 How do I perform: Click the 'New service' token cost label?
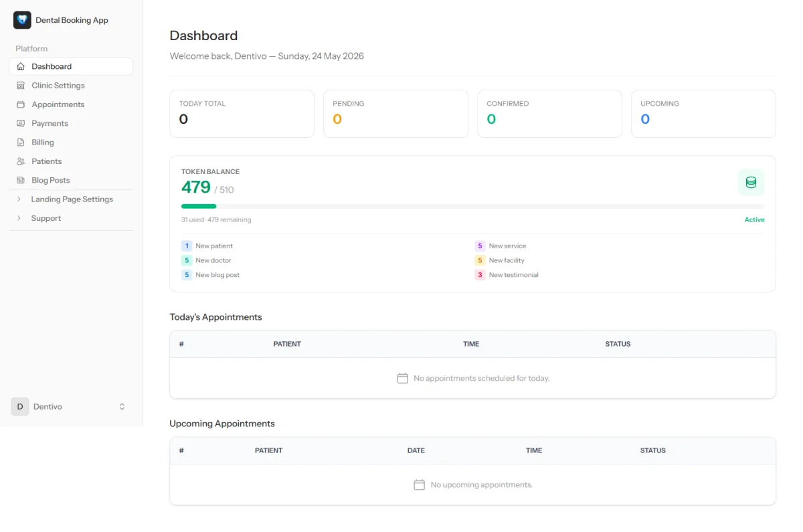(x=507, y=246)
